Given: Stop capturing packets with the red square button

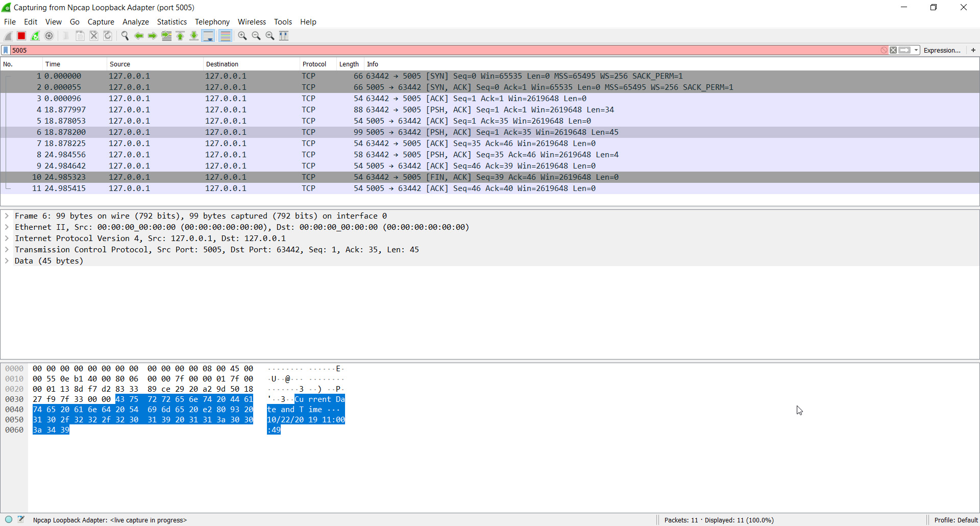Looking at the screenshot, I should pyautogui.click(x=21, y=36).
